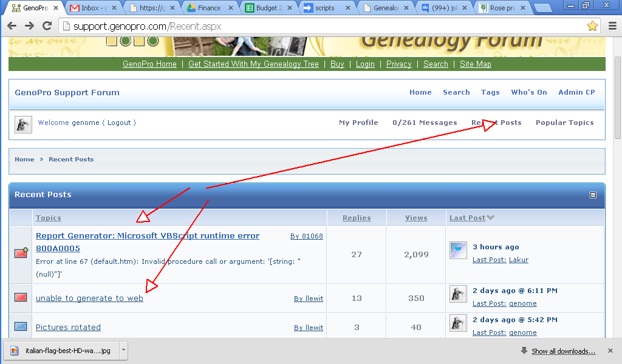Screen dimensions: 622x364
Task: Go forward with the browser forward arrow
Action: click(x=29, y=26)
